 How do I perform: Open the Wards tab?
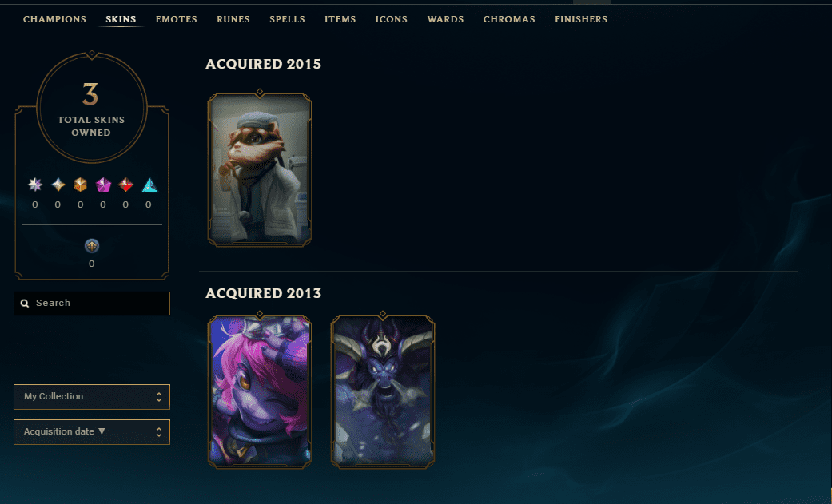coord(445,19)
